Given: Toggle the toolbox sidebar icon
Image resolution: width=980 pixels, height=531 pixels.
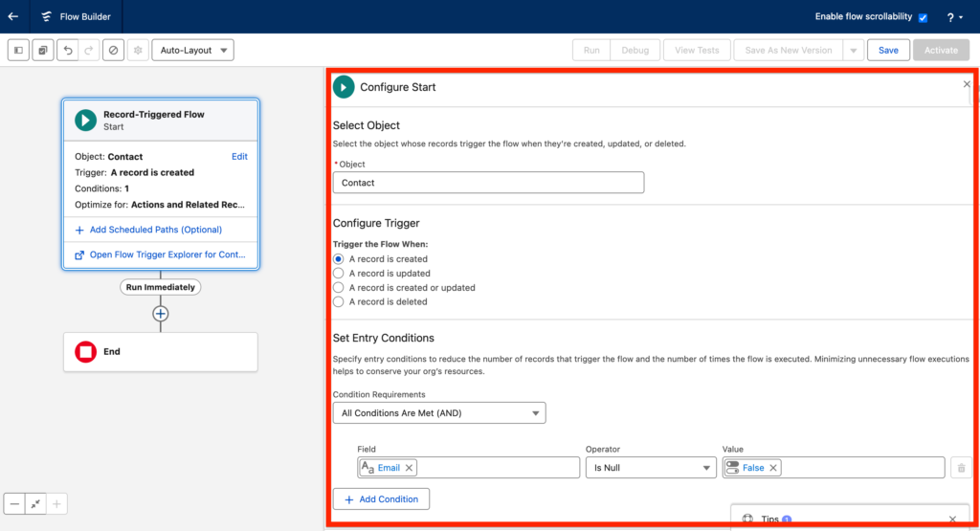Looking at the screenshot, I should point(18,50).
